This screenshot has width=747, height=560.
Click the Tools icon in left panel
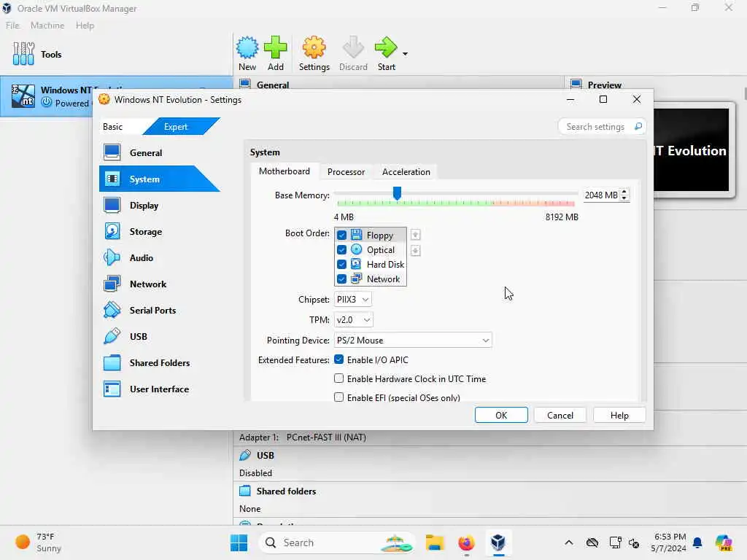pyautogui.click(x=23, y=54)
